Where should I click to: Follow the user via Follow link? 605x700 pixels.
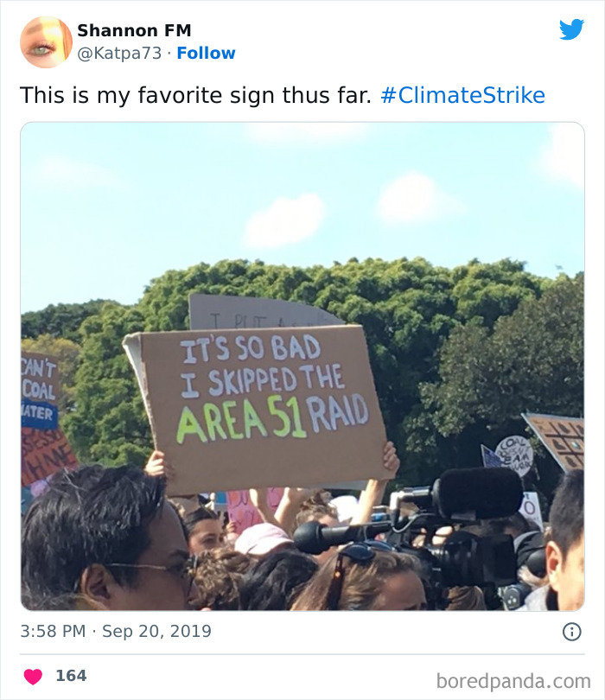206,53
